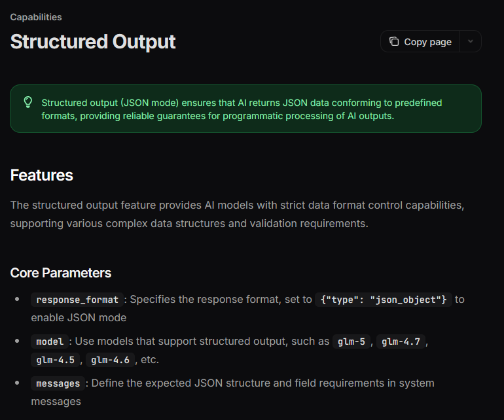This screenshot has width=504, height=420.
Task: Click the bullet point before messages
Action: [17, 383]
